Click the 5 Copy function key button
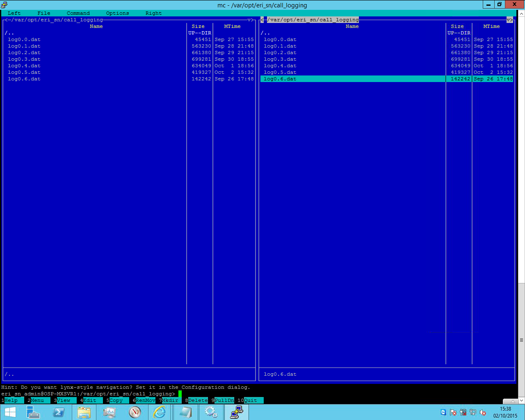Image resolution: width=525 pixels, height=420 pixels. (117, 400)
